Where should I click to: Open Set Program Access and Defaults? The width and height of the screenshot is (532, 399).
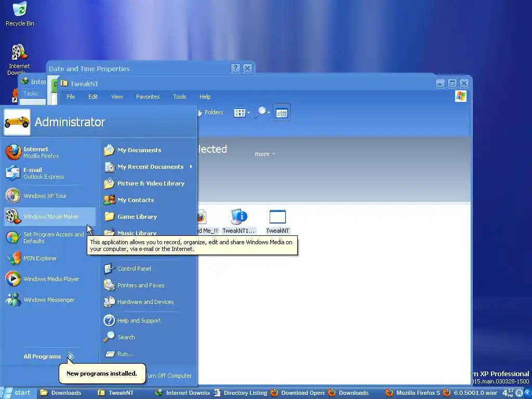click(x=49, y=237)
